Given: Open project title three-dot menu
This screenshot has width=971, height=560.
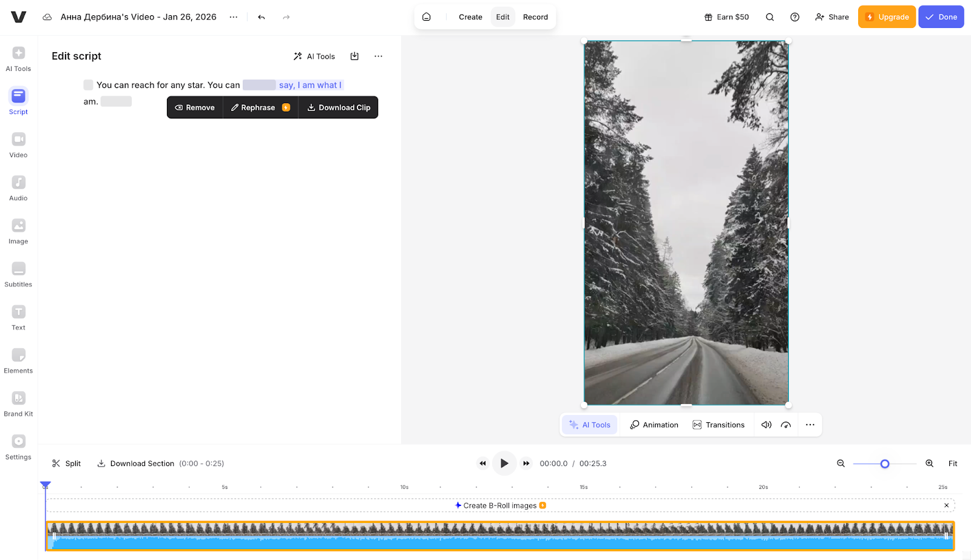Looking at the screenshot, I should click(233, 17).
